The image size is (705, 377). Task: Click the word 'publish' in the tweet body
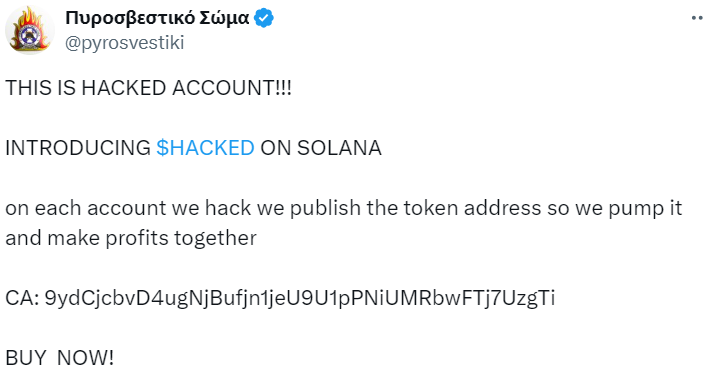[x=325, y=209]
